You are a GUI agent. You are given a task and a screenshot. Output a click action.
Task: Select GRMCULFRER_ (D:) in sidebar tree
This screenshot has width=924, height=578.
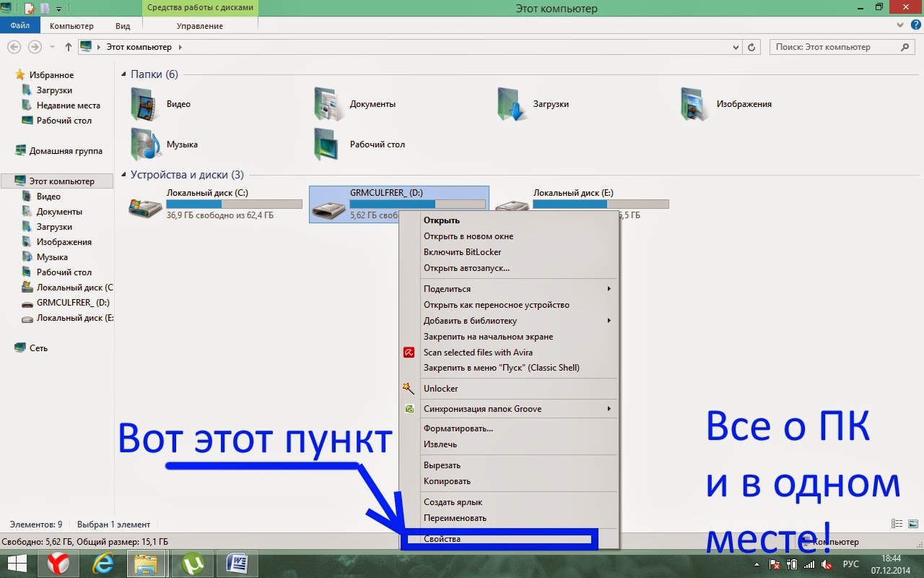(x=73, y=303)
